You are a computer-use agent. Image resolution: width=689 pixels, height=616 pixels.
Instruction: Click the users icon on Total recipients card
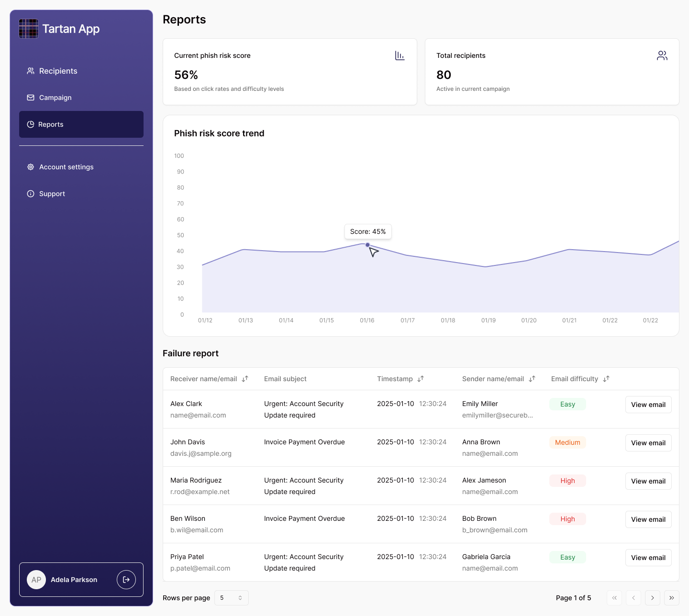[662, 55]
